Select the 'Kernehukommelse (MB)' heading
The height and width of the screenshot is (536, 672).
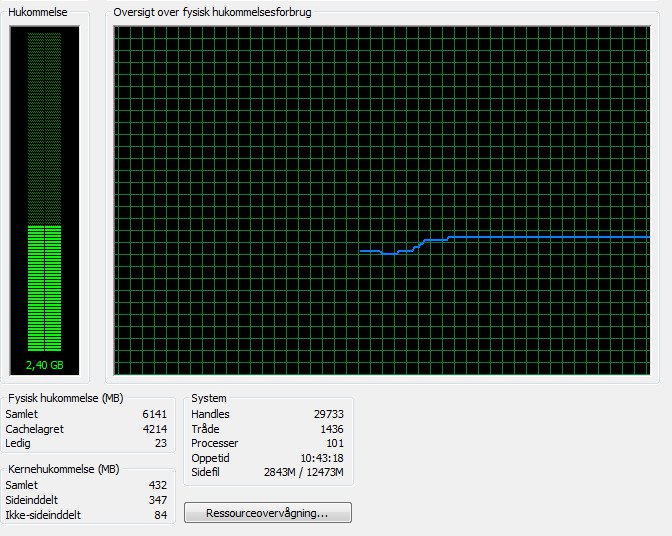[64, 469]
